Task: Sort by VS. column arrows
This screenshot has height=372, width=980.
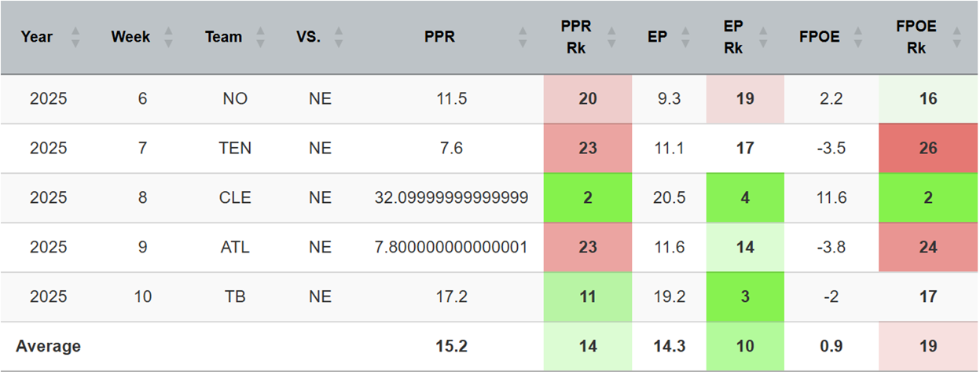Action: (x=339, y=37)
